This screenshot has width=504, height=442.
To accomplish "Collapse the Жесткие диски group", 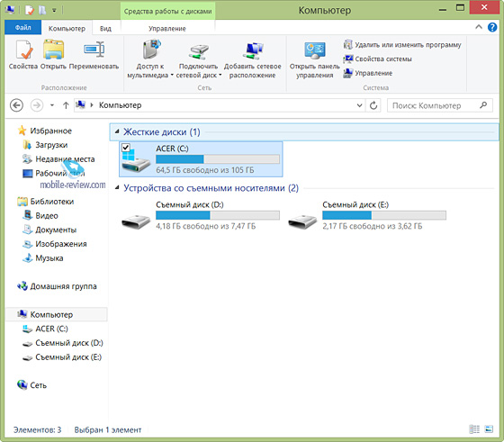I will pos(117,131).
